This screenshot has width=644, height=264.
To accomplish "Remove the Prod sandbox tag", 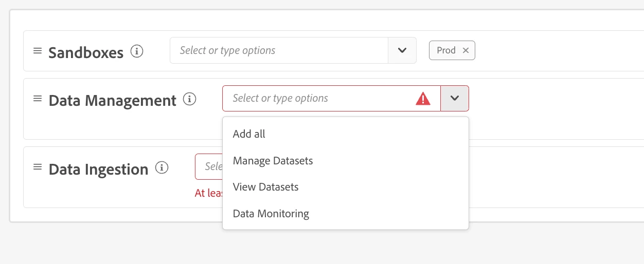I will tap(466, 50).
